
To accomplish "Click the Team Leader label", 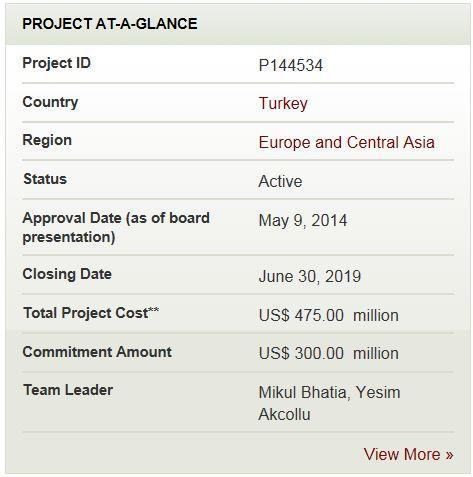I will pyautogui.click(x=68, y=390).
